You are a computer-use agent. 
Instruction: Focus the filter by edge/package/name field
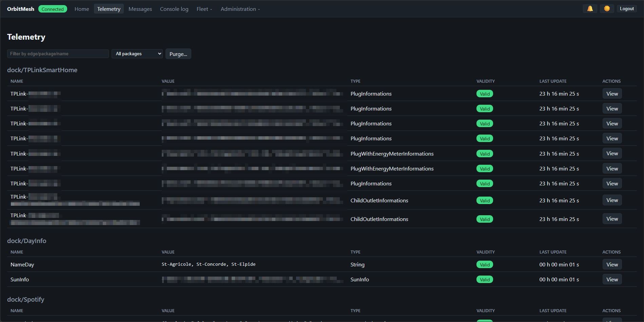(58, 54)
